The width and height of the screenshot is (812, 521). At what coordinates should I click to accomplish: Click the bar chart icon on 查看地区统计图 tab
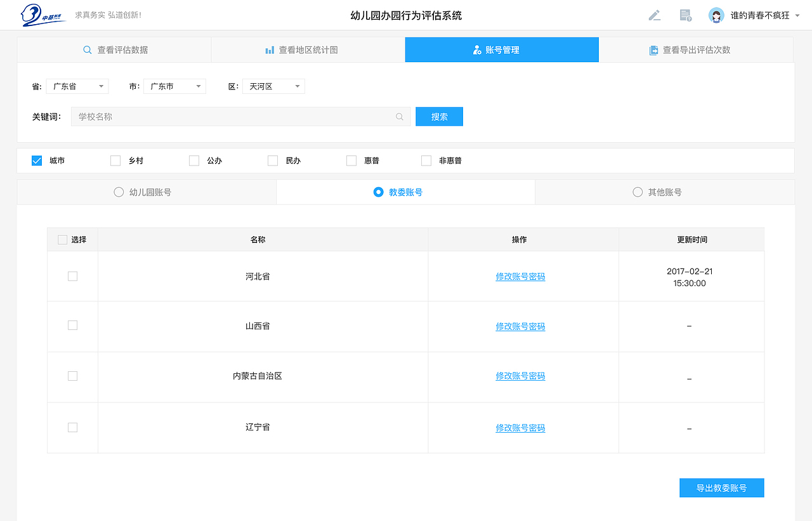pos(269,49)
